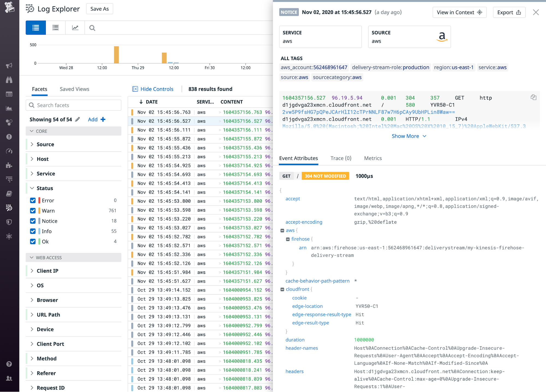
Task: Switch to the timeseries graph view icon
Action: click(x=75, y=28)
